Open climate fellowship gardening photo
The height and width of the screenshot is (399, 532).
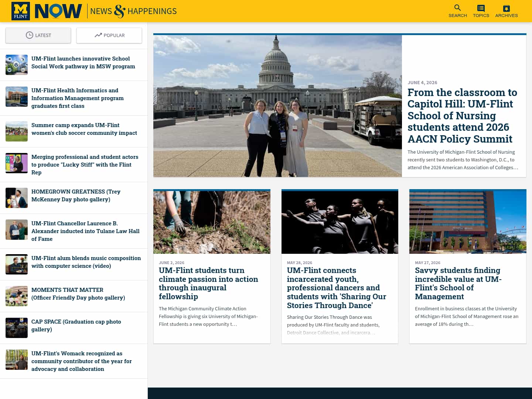212,222
